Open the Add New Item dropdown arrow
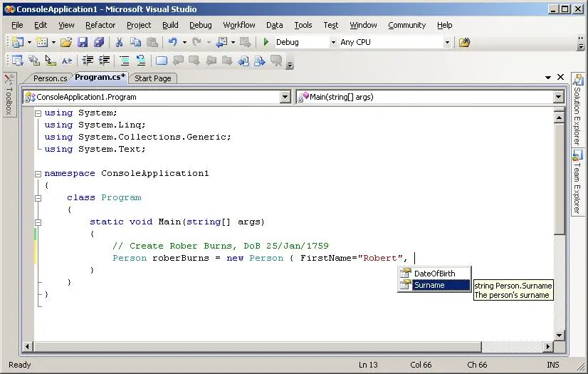The width and height of the screenshot is (588, 374). pyautogui.click(x=53, y=43)
